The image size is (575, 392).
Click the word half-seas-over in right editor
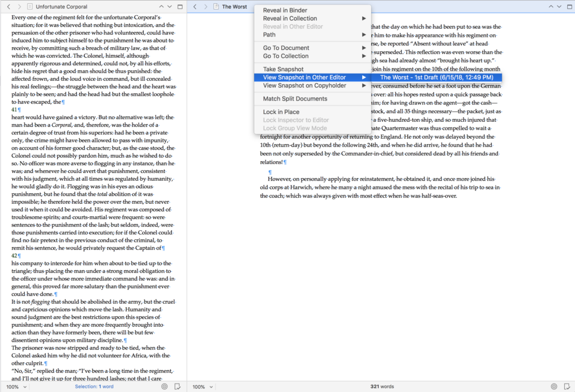(440, 196)
